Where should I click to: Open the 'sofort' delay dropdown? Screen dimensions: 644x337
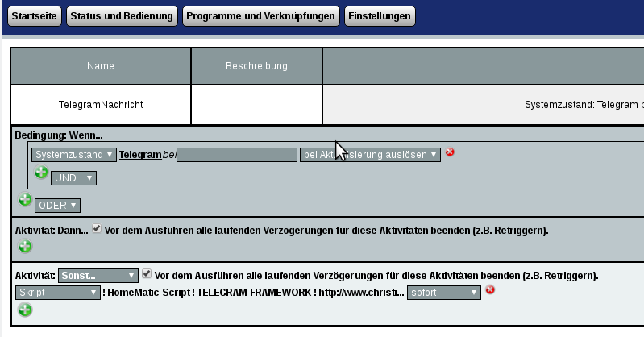pyautogui.click(x=443, y=292)
